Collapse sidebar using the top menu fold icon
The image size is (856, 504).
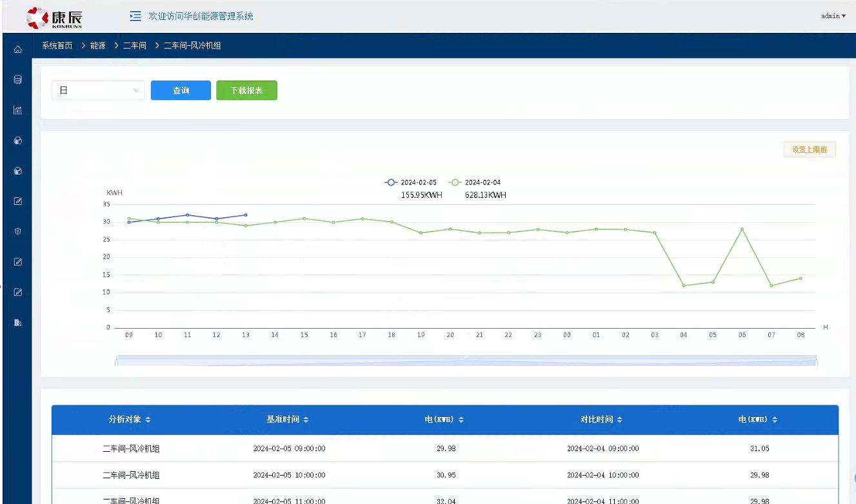coord(135,16)
